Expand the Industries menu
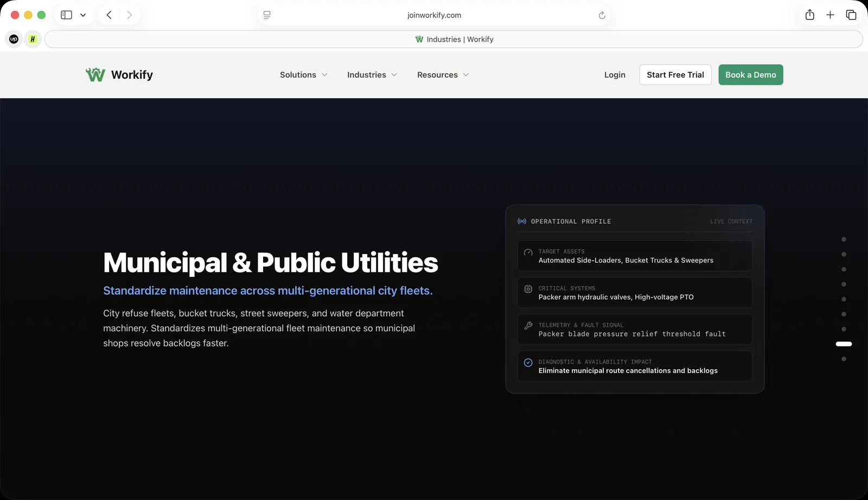Image resolution: width=868 pixels, height=500 pixels. click(x=372, y=75)
